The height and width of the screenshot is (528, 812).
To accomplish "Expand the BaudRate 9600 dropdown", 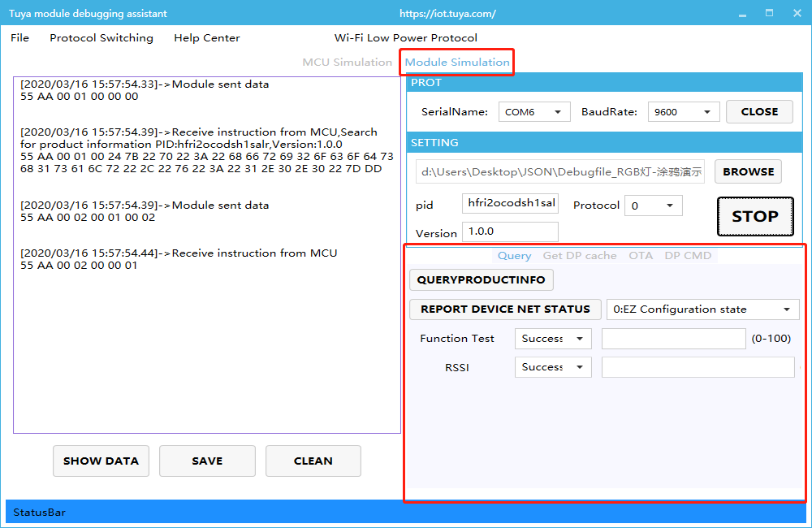I will (x=684, y=112).
